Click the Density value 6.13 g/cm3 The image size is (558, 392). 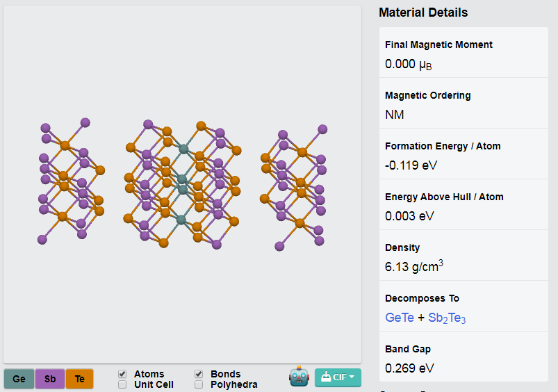pyautogui.click(x=414, y=266)
